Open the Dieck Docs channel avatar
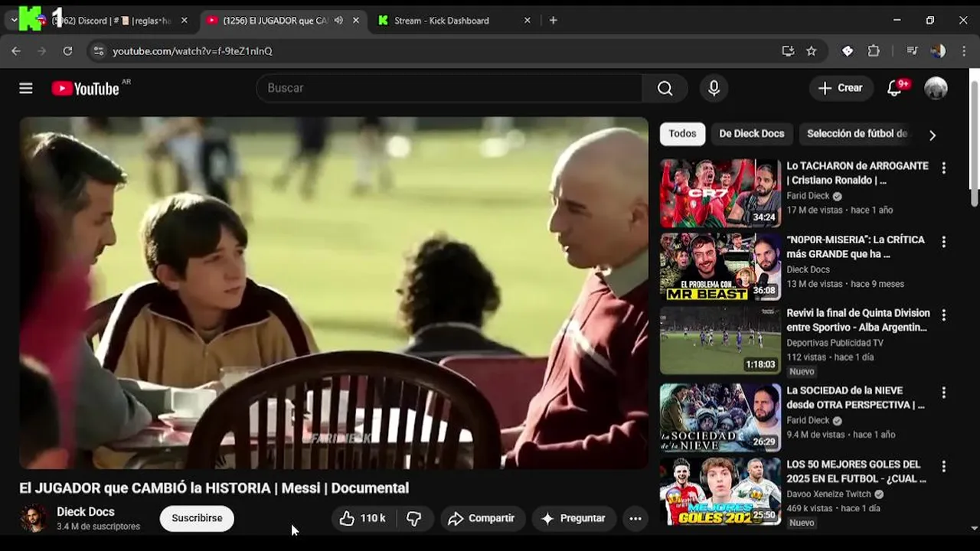Image resolution: width=980 pixels, height=551 pixels. [x=33, y=518]
